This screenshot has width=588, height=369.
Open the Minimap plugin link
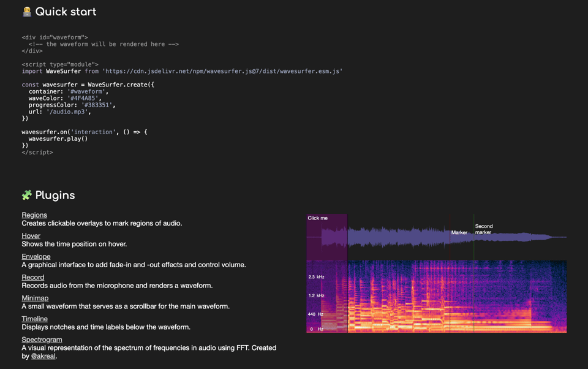click(x=35, y=299)
